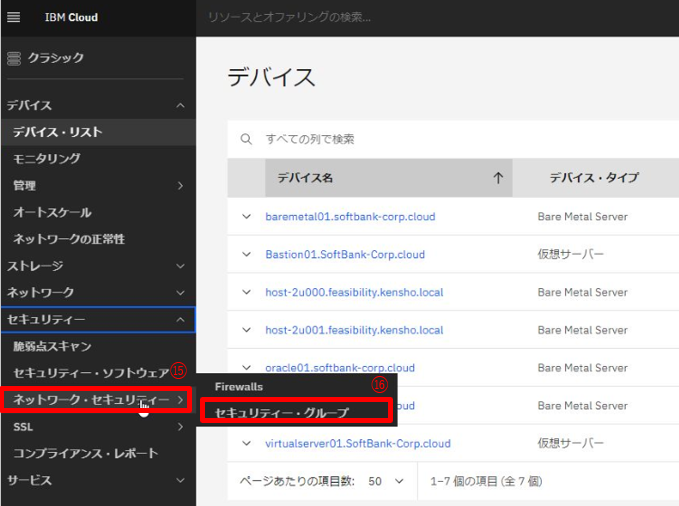Click the table search field すべての列で検索
Image resolution: width=679 pixels, height=506 pixels.
point(450,140)
